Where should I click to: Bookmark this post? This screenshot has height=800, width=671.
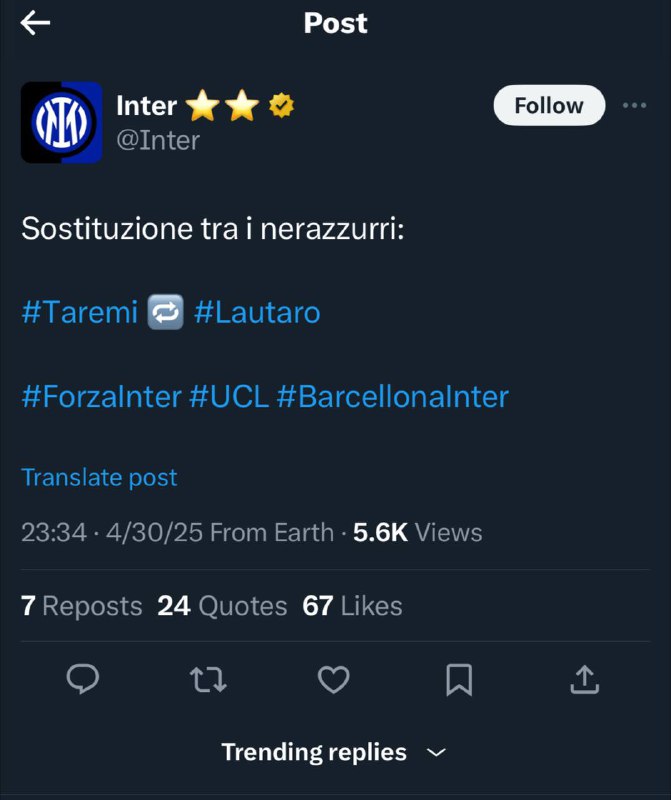coord(459,680)
